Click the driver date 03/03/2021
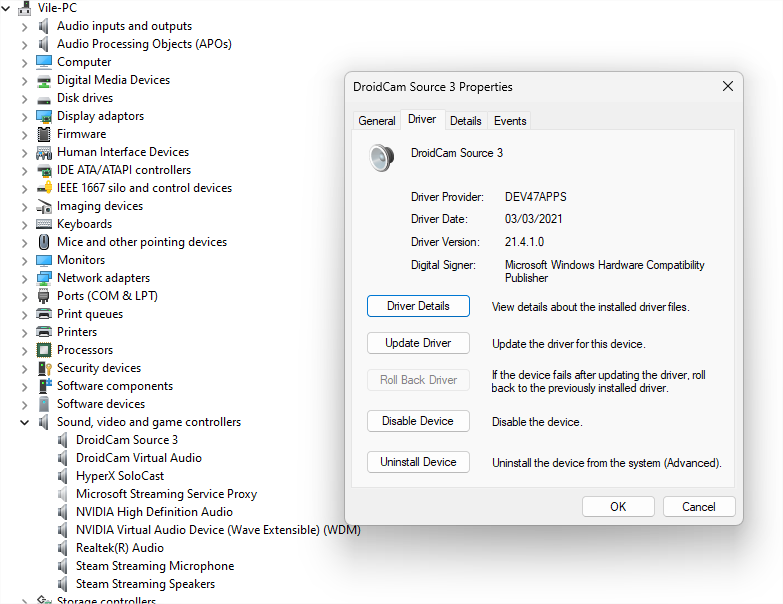The image size is (783, 604). click(x=533, y=219)
